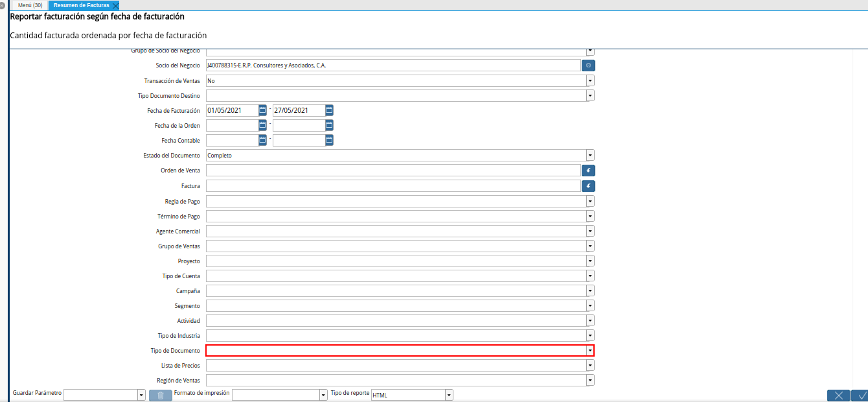The width and height of the screenshot is (868, 402).
Task: Open calendar for Fecha Contable end date
Action: click(329, 140)
